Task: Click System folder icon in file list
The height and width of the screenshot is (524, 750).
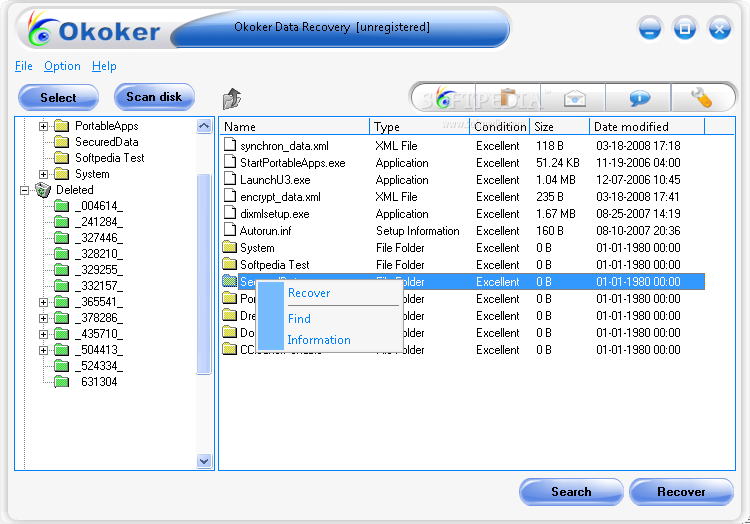Action: (230, 247)
